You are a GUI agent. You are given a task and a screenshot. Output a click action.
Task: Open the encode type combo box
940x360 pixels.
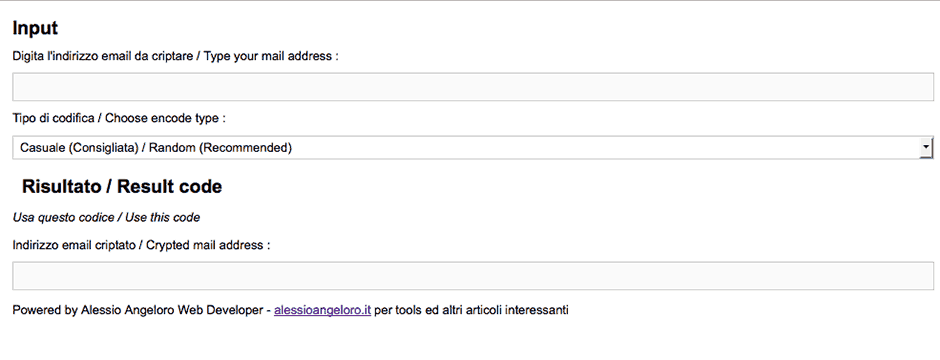(473, 147)
